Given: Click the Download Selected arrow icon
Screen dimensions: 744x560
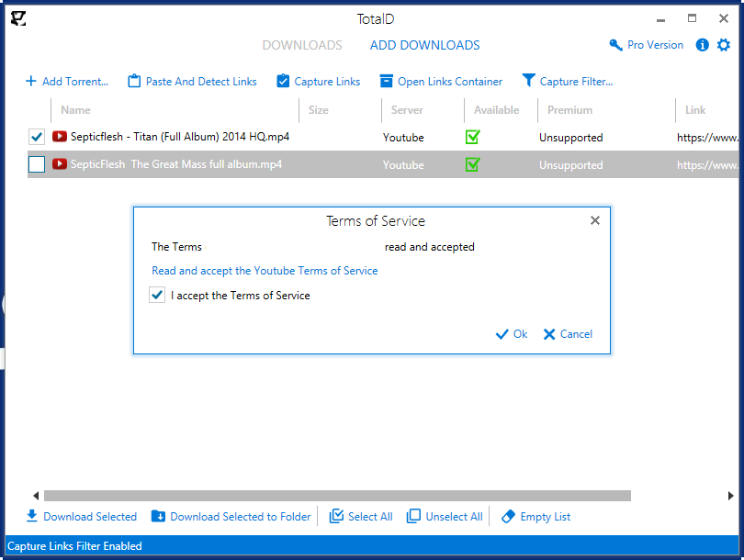Looking at the screenshot, I should pos(32,517).
